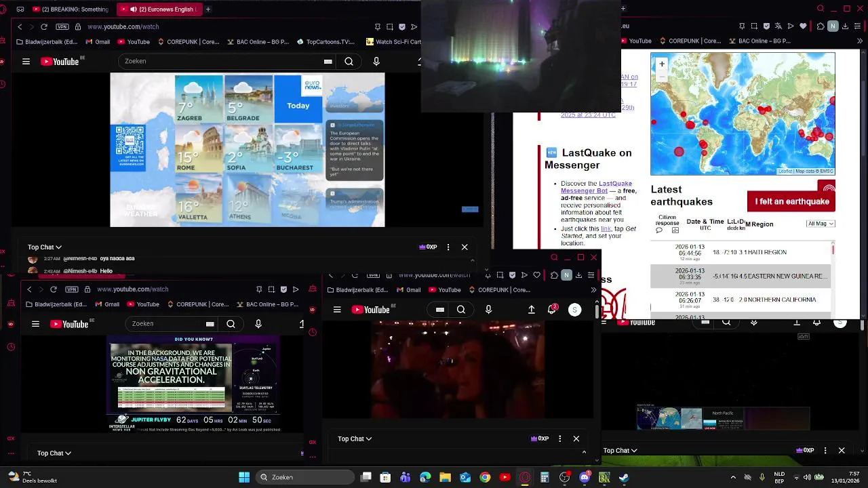Image resolution: width=868 pixels, height=488 pixels.
Task: Open extensions icon in top-right browser toolbar
Action: click(820, 26)
